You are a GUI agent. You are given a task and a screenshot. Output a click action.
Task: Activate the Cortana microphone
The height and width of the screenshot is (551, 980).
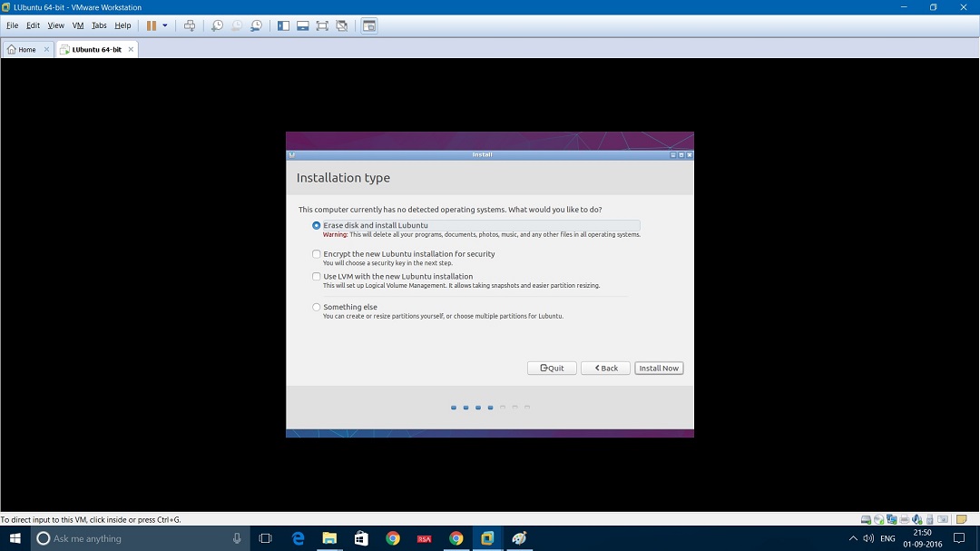click(x=237, y=538)
